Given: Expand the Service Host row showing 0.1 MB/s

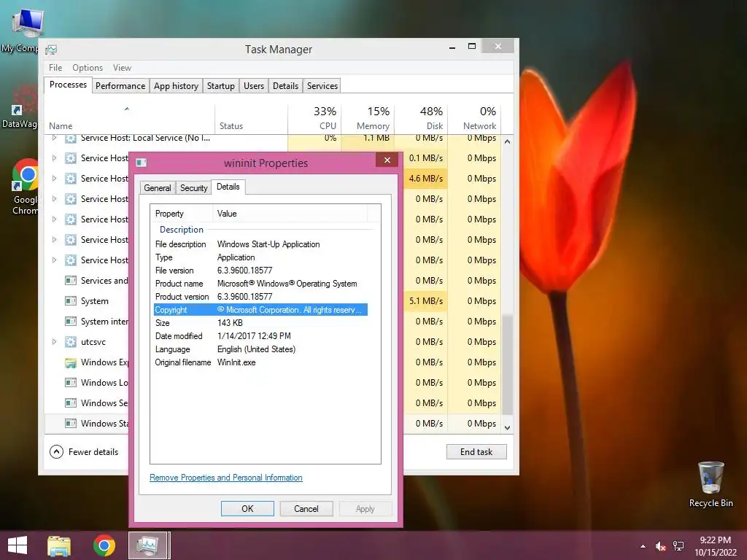Looking at the screenshot, I should [54, 158].
